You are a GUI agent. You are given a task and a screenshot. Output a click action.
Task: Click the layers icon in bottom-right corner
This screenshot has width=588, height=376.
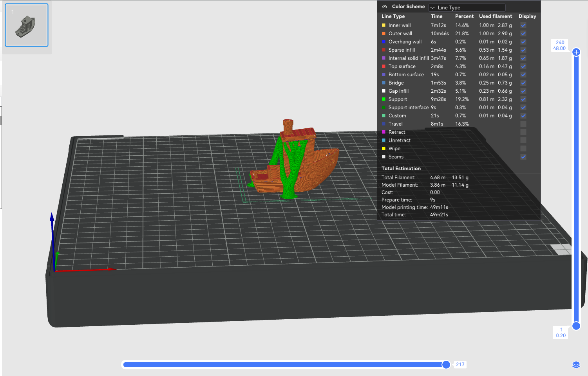576,365
